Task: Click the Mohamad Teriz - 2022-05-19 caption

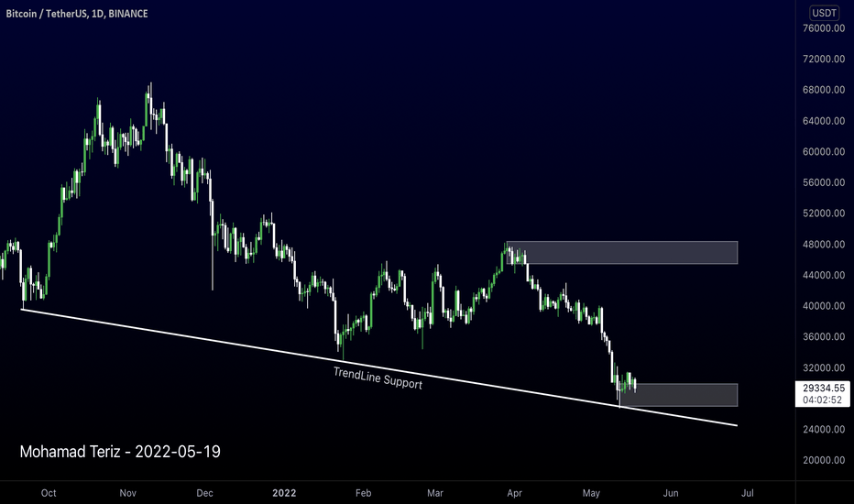Action: pos(120,452)
